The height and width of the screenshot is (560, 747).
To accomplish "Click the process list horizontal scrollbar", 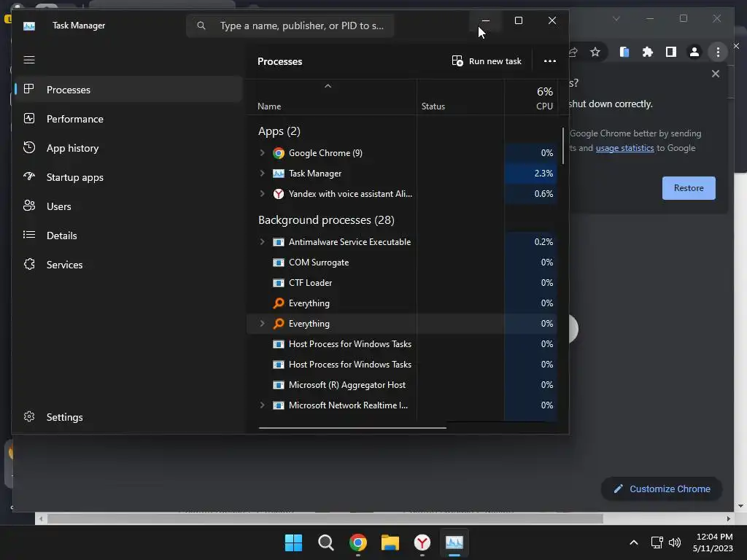I will pos(352,427).
